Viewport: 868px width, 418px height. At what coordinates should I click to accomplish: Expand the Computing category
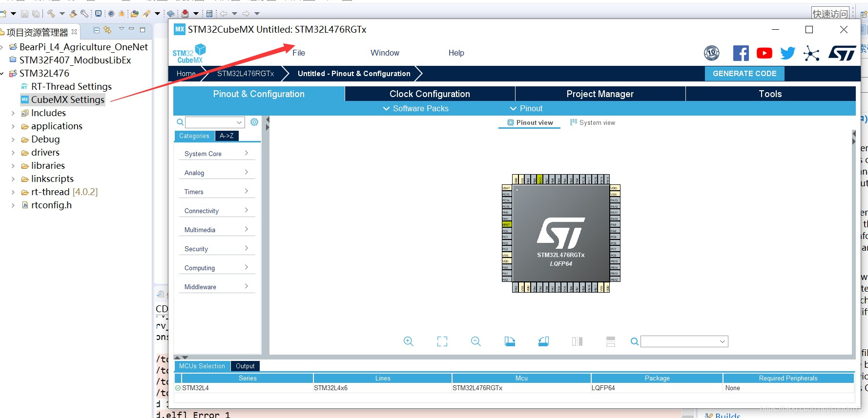point(217,268)
